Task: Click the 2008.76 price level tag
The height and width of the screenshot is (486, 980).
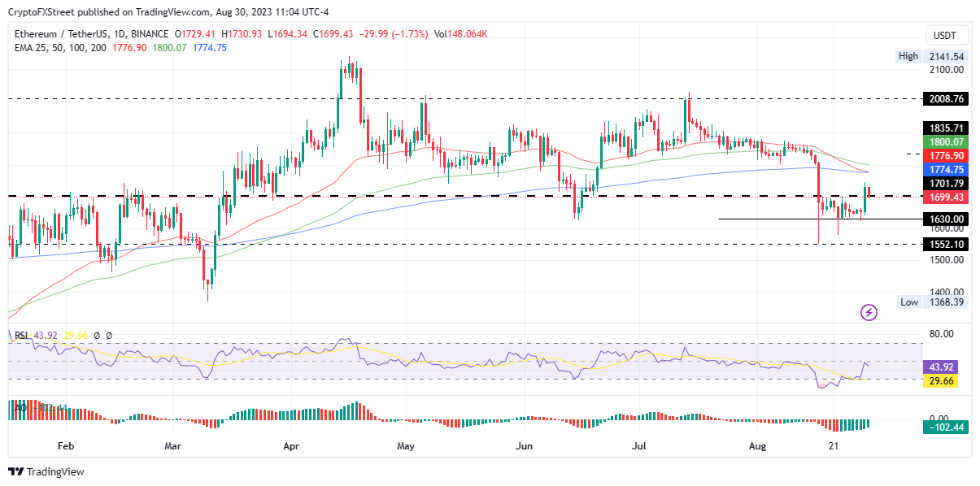Action: [944, 98]
